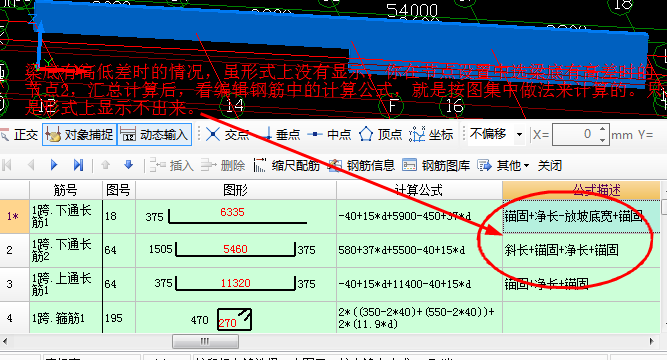
Task: Click axis label F in drawing
Action: click(x=393, y=106)
